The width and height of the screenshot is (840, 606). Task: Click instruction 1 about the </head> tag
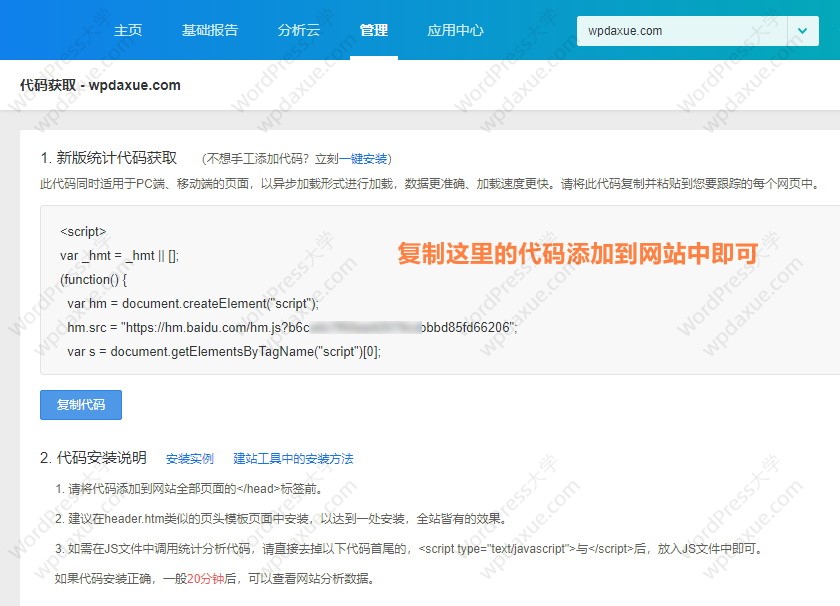(189, 489)
